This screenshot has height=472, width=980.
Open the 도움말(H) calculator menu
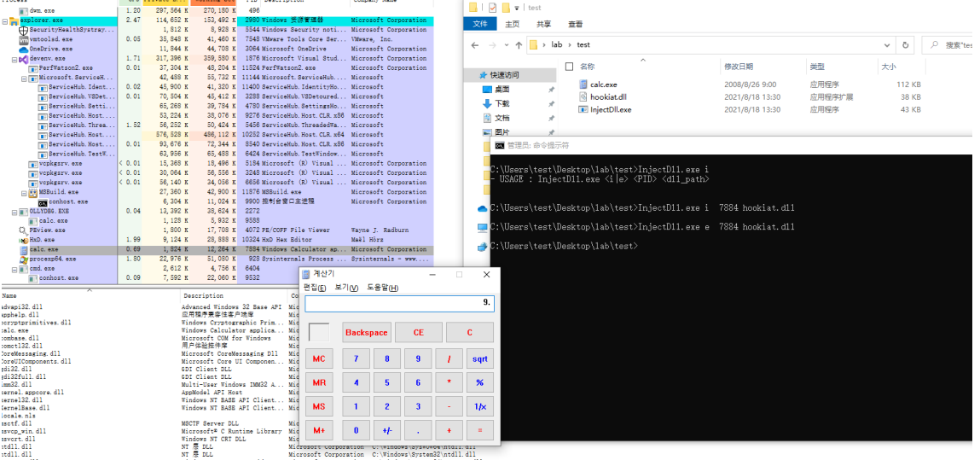coord(382,288)
